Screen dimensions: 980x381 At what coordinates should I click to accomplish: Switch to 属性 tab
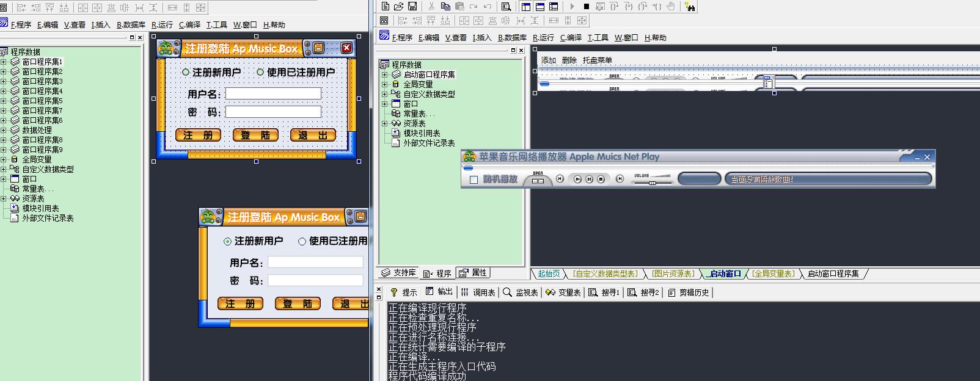(473, 273)
